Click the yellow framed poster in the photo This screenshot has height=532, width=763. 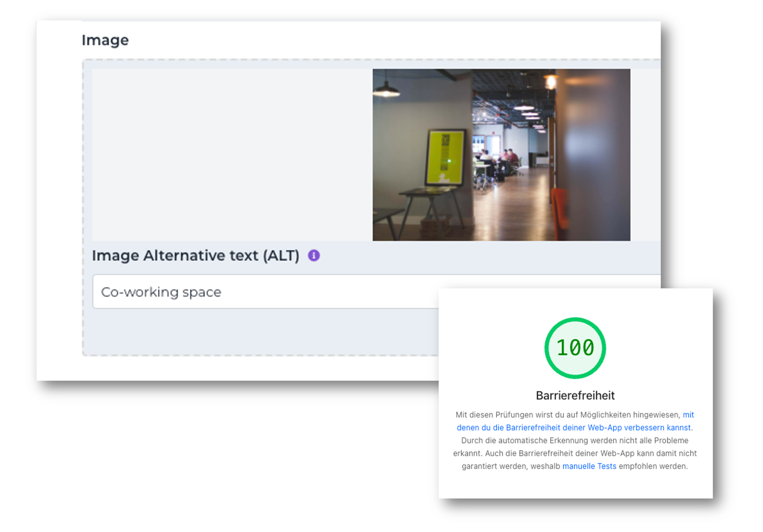(445, 157)
